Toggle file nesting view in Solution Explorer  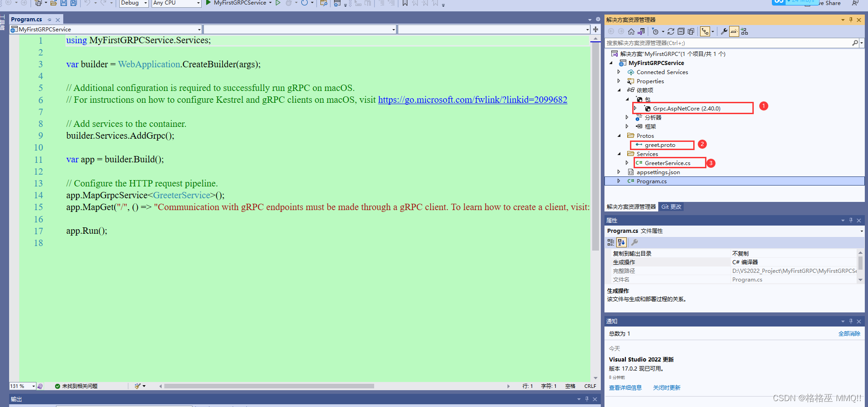[x=705, y=31]
